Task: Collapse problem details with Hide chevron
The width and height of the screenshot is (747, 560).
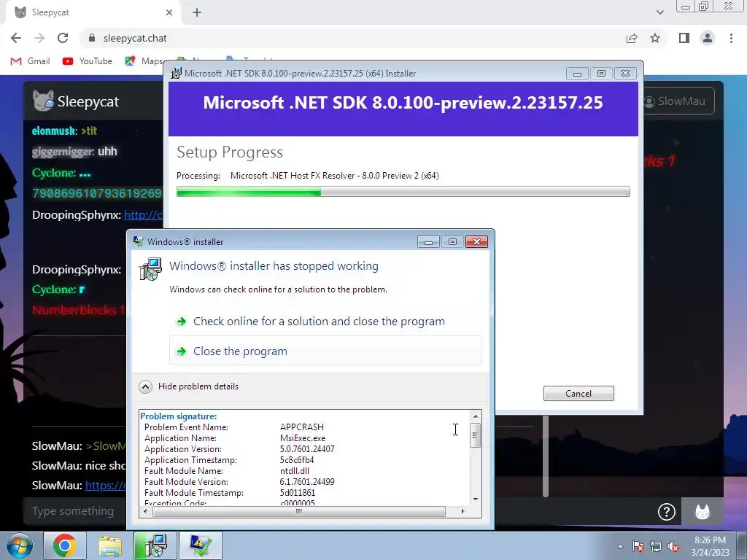Action: tap(146, 386)
